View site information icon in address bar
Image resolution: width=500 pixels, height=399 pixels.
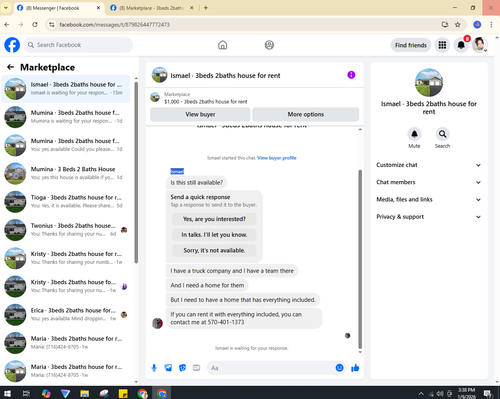coord(51,25)
